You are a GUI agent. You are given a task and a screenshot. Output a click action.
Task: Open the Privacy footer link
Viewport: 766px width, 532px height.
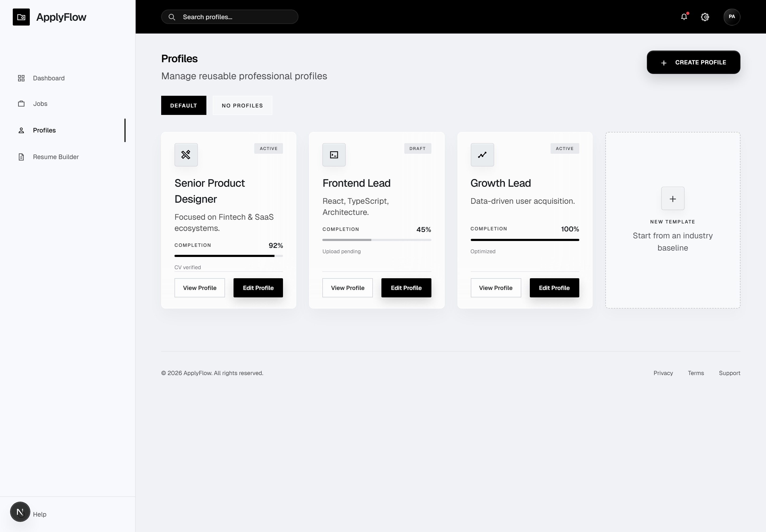click(x=663, y=373)
